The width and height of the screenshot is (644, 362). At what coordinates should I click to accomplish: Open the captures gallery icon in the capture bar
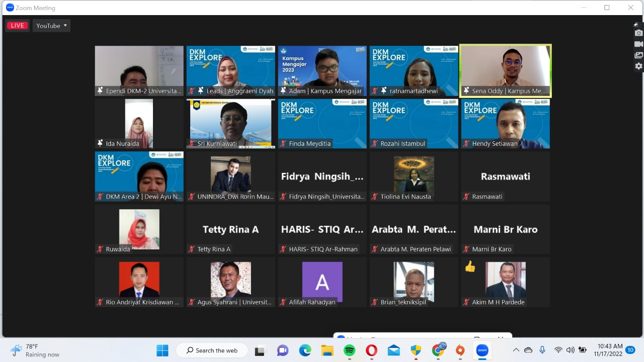pos(638,55)
